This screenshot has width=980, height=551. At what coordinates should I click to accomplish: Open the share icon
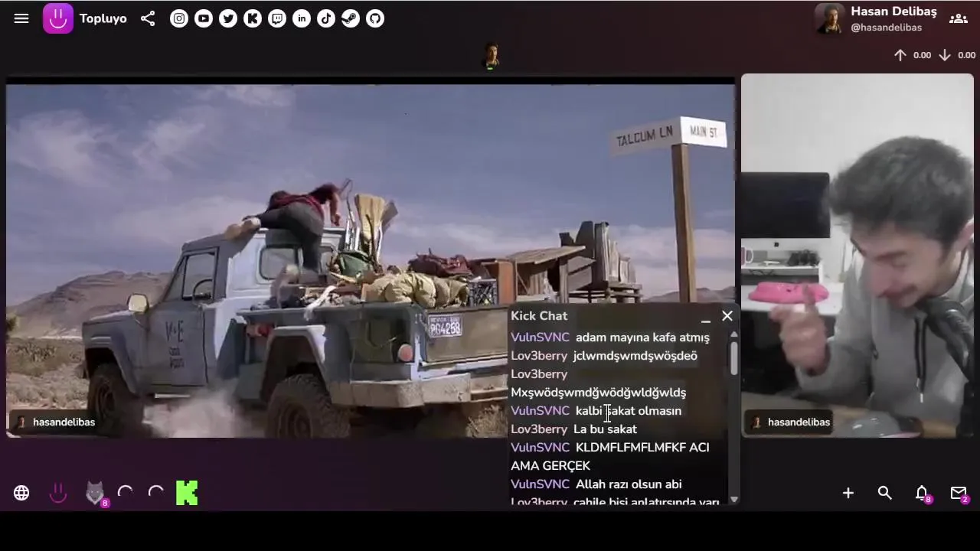point(148,18)
